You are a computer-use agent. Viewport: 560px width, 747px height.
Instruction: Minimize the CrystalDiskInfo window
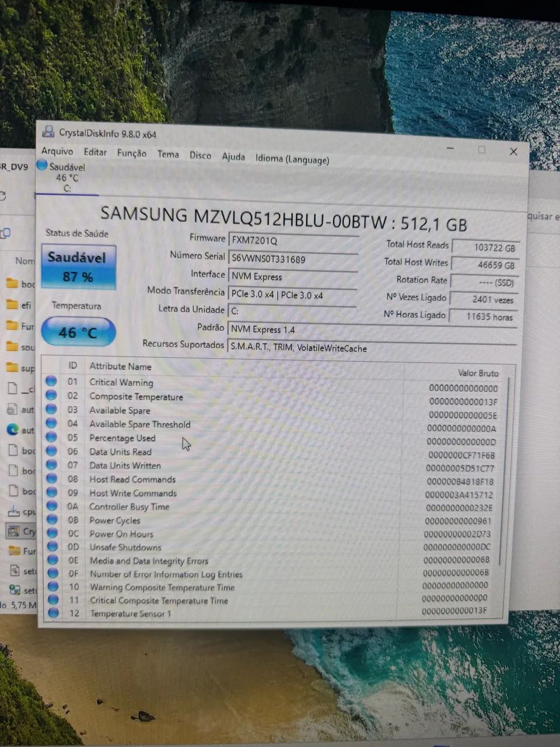(x=451, y=149)
